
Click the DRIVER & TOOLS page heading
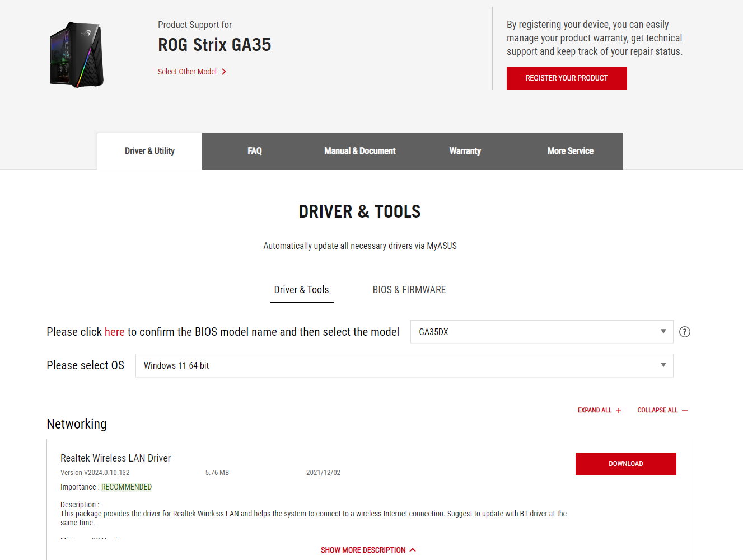360,211
